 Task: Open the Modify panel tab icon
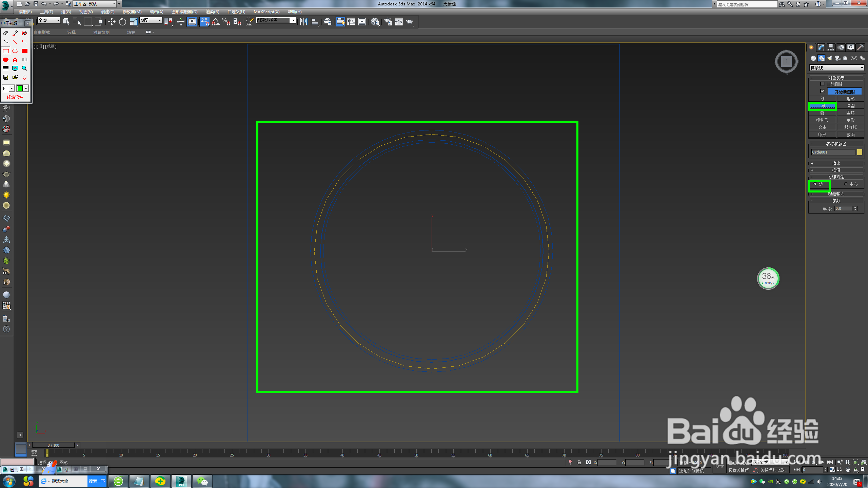[821, 47]
